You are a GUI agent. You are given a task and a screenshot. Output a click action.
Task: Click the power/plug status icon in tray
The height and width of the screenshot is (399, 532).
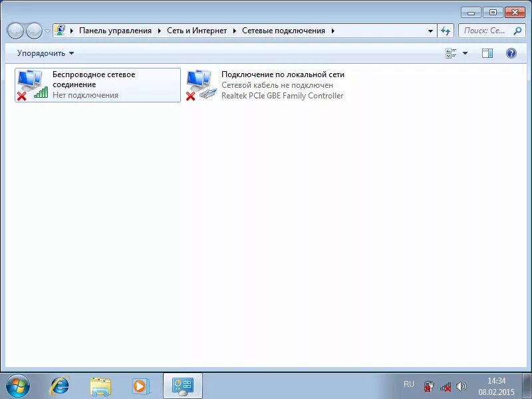(429, 386)
